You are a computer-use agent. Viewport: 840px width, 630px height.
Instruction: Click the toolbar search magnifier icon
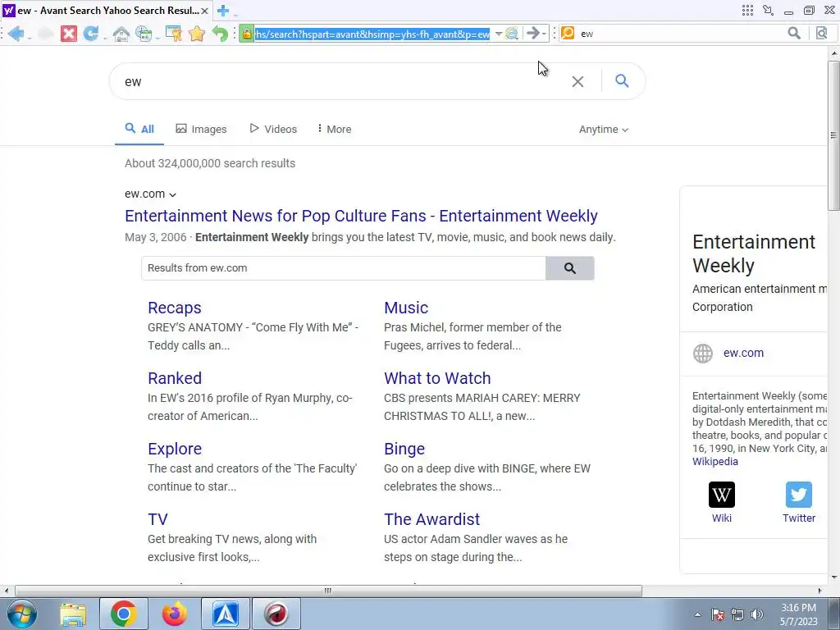(794, 33)
